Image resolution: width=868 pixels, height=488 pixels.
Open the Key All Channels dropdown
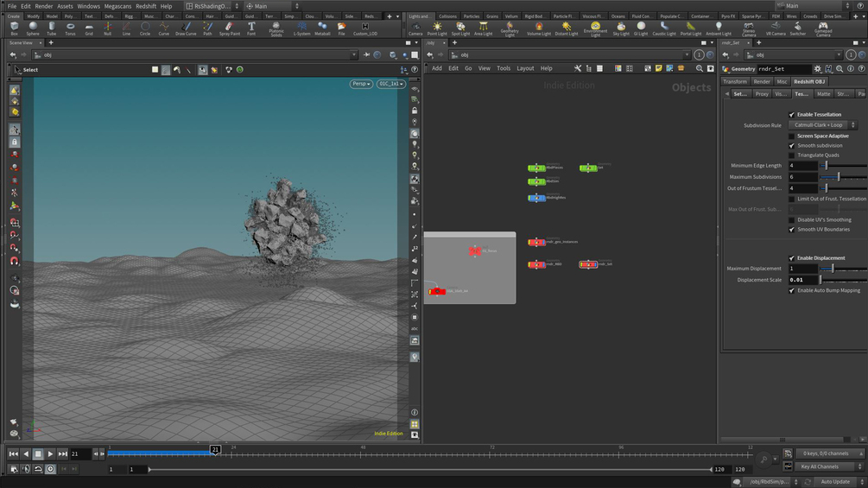coord(822,466)
